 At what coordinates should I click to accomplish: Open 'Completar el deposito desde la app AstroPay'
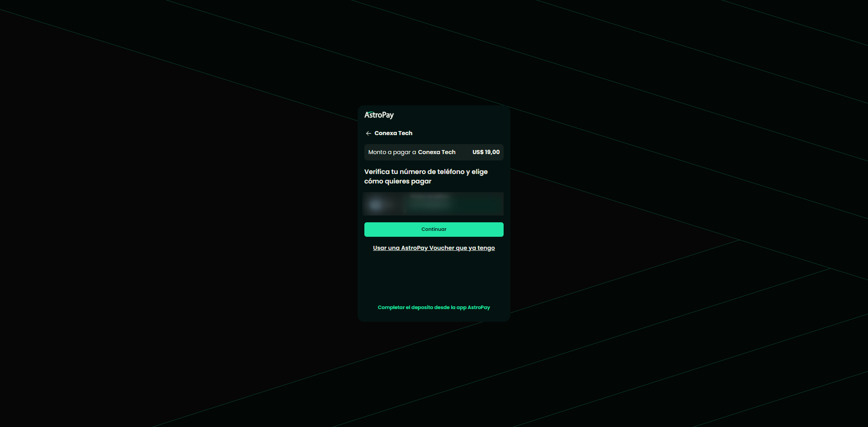(434, 307)
